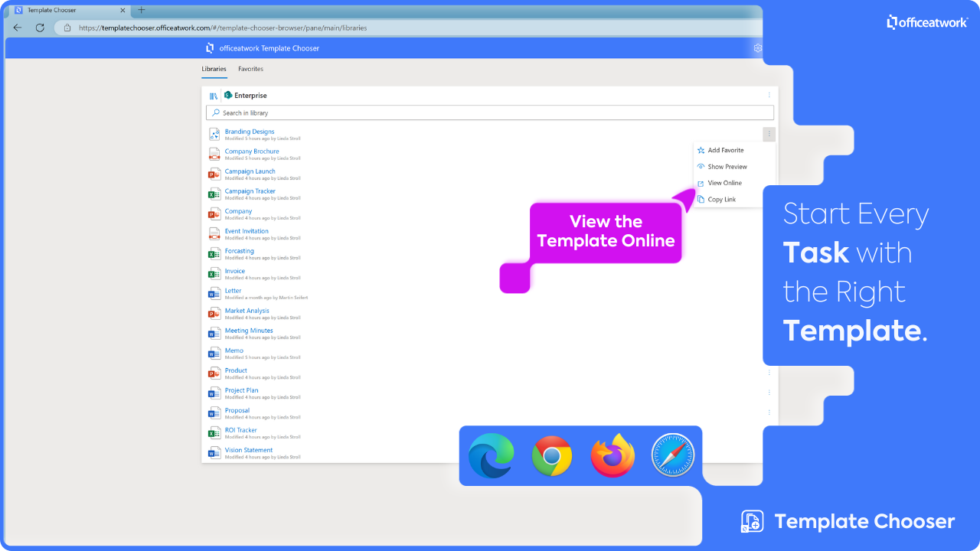Click the Market Analysis PowerPoint icon
This screenshot has width=980, height=551.
point(214,313)
